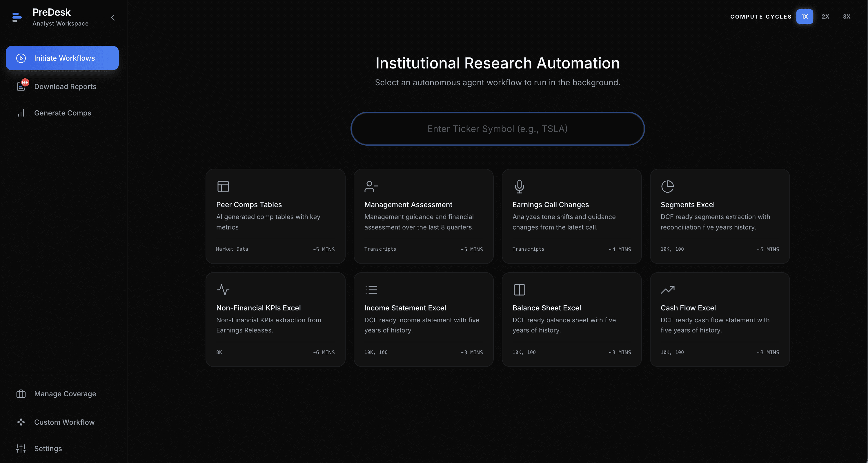Click the PreDesk logo icon

[17, 17]
